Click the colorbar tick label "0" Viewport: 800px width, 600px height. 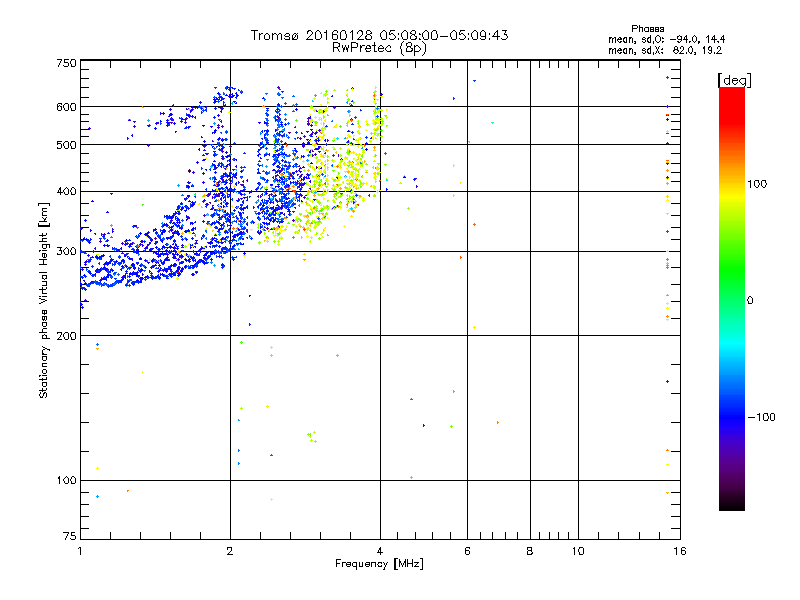pyautogui.click(x=750, y=301)
